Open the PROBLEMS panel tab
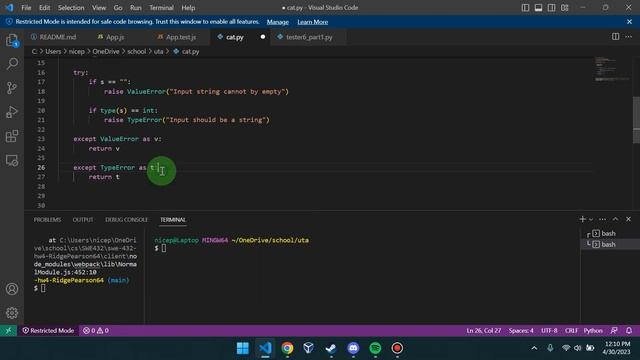640x360 pixels. (47, 220)
